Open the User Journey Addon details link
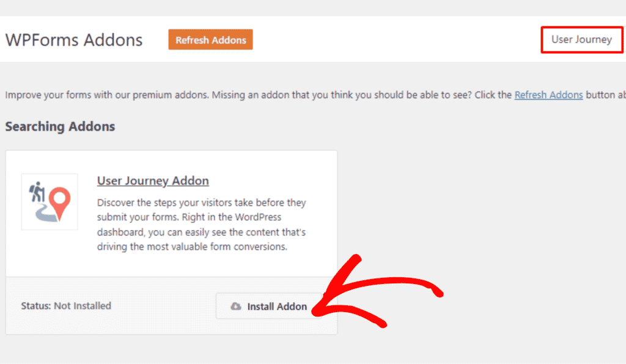The width and height of the screenshot is (626, 364). [x=153, y=181]
